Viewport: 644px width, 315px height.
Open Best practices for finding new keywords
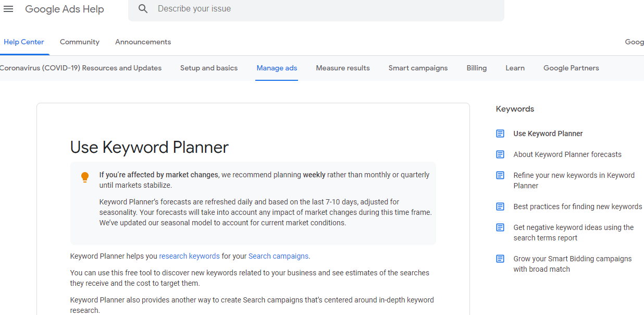[577, 207]
